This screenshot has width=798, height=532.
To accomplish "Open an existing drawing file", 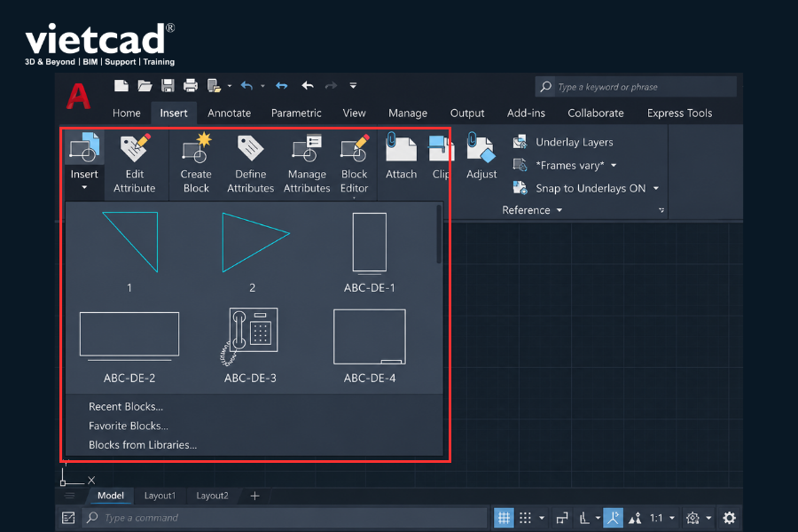I will coord(145,85).
